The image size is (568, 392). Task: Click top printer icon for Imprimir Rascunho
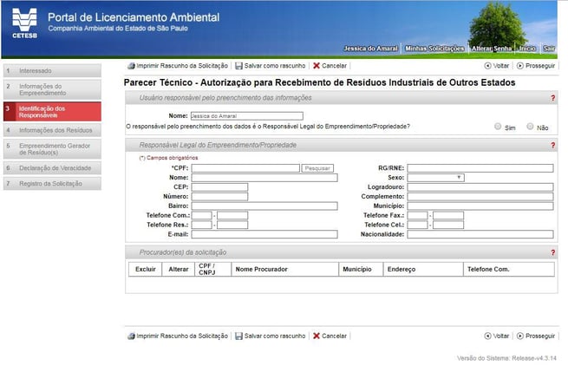(131, 66)
